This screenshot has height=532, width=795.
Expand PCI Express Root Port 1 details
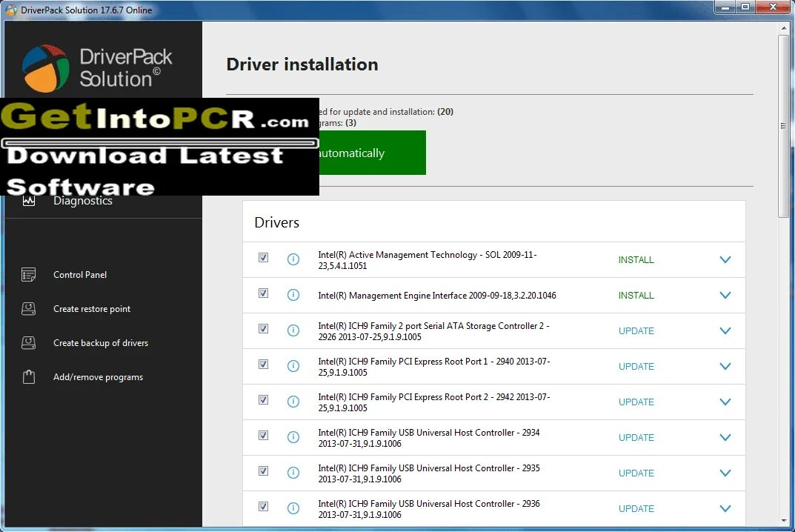click(x=725, y=366)
